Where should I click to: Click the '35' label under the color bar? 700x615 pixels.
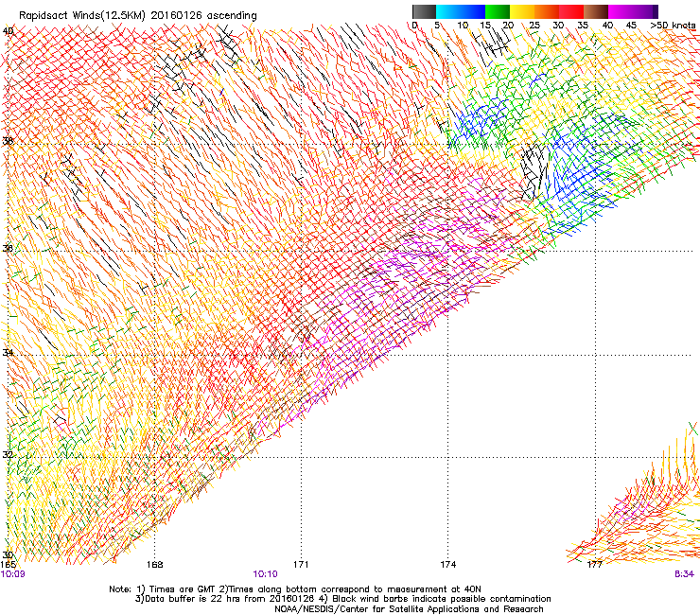(583, 25)
